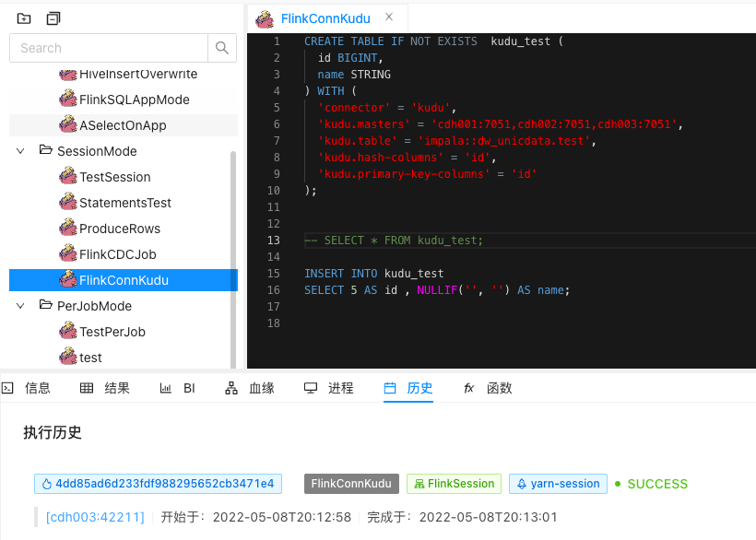Select the 历史 history tab

tap(419, 388)
